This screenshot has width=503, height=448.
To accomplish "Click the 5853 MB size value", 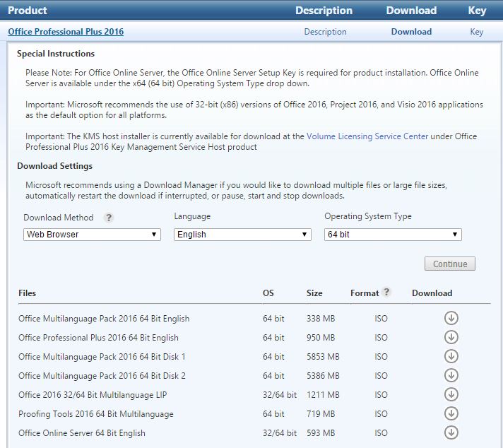I will tap(323, 357).
